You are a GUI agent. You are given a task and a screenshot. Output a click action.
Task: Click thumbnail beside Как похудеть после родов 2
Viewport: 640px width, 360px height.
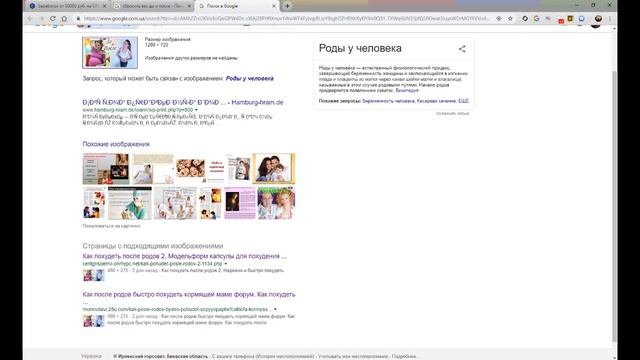click(94, 275)
